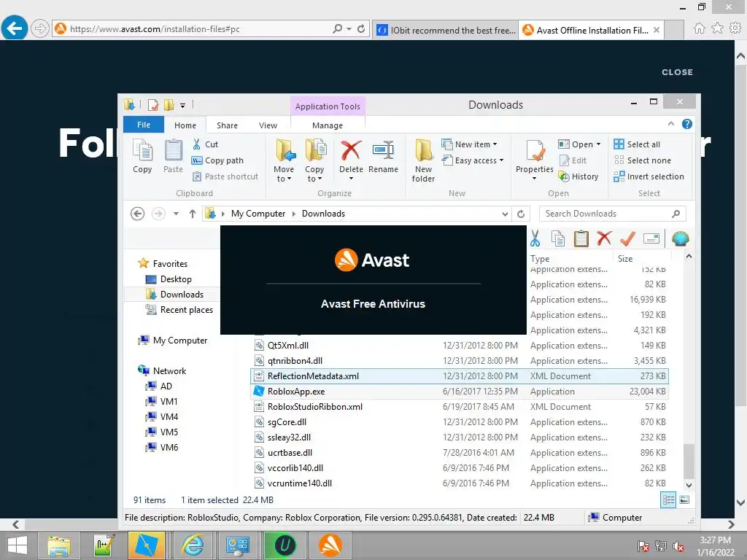This screenshot has width=747, height=560.
Task: Open the Explorer help question mark icon
Action: click(686, 124)
